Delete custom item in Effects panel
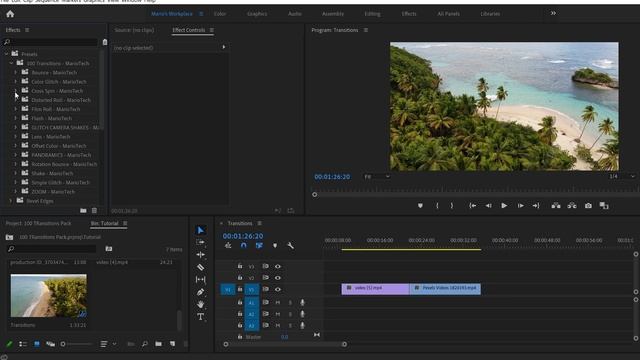 pos(94,211)
